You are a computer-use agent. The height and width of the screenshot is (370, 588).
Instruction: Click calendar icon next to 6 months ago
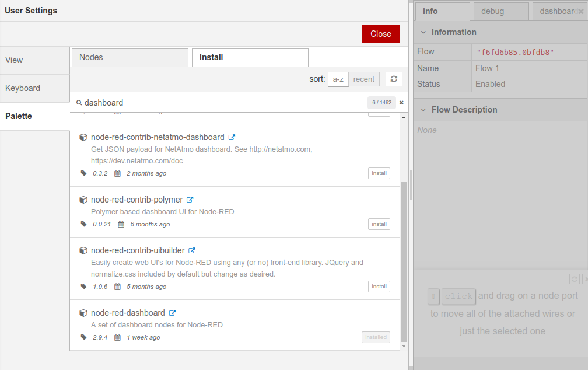[121, 224]
